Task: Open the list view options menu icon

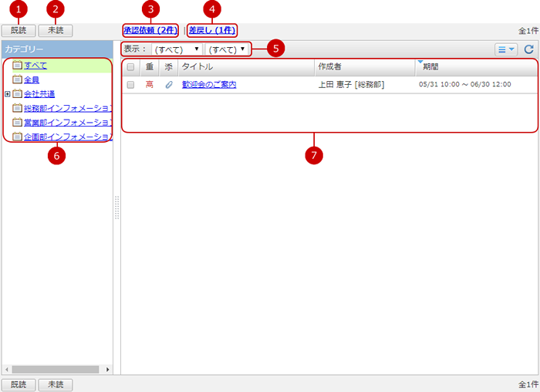Action: click(506, 49)
